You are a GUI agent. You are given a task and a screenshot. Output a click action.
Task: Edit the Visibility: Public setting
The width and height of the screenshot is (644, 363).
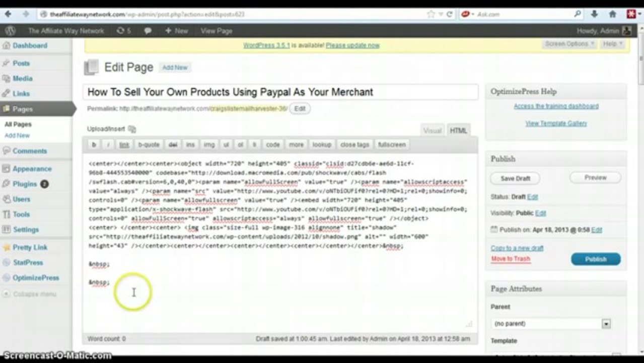541,213
